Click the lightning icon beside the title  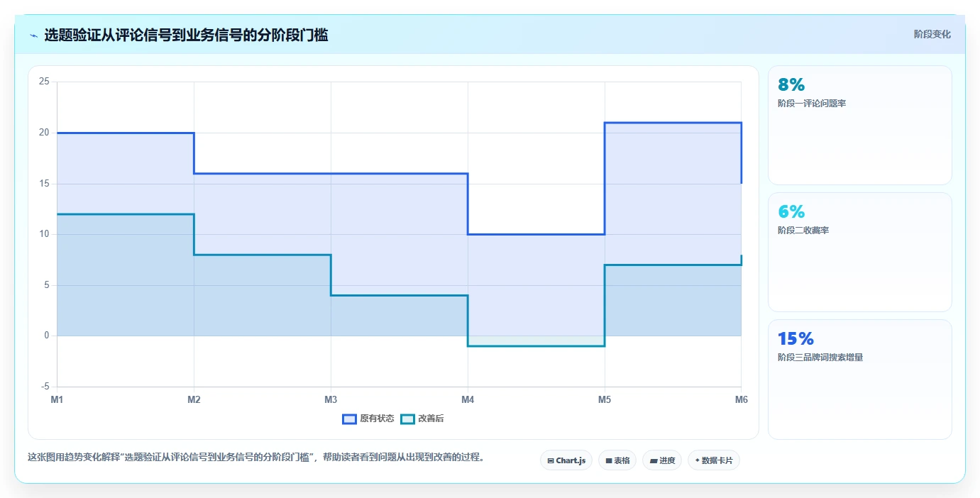point(33,35)
